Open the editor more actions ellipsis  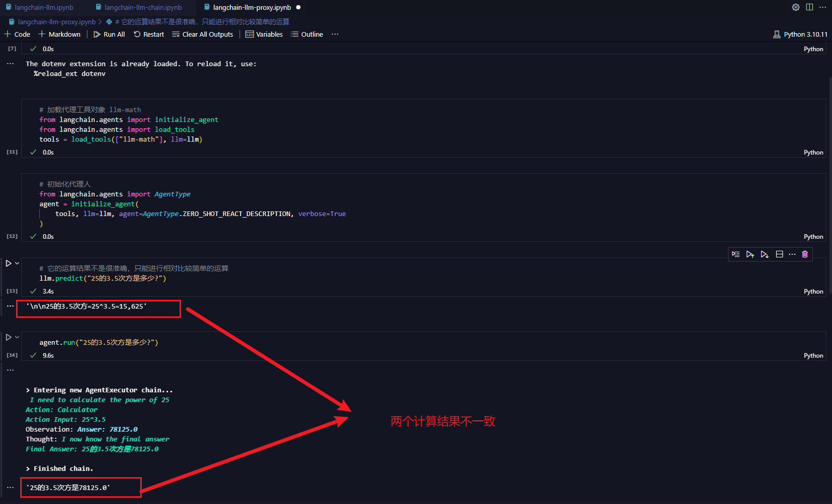[823, 7]
